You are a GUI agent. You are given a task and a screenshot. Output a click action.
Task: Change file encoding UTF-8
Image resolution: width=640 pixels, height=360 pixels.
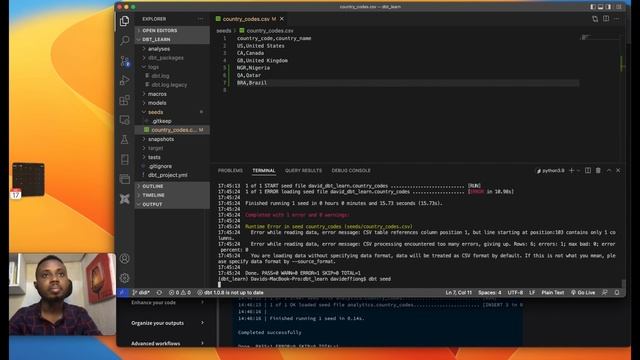click(515, 293)
